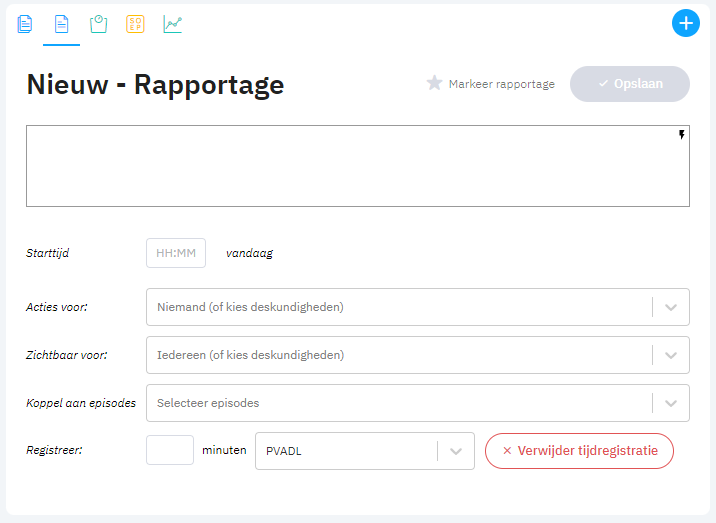Expand the Acties voor dropdown arrow

[671, 307]
